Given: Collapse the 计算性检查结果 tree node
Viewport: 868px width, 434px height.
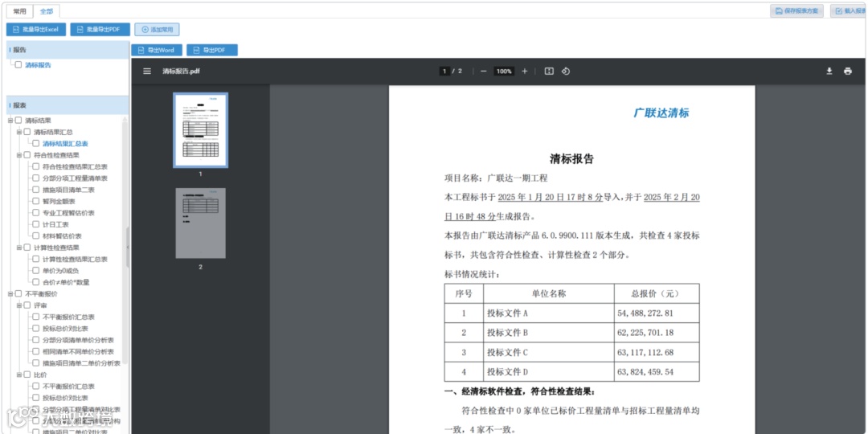Looking at the screenshot, I should tap(18, 248).
